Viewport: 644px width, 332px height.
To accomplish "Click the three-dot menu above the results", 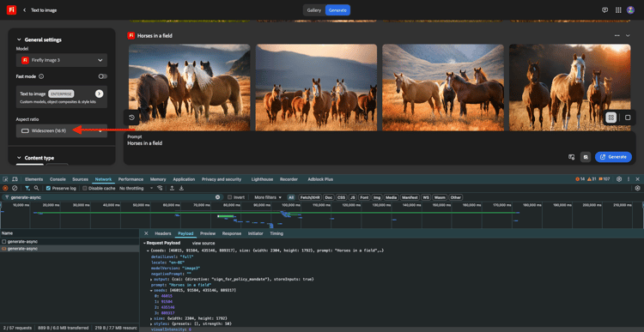I will (617, 36).
